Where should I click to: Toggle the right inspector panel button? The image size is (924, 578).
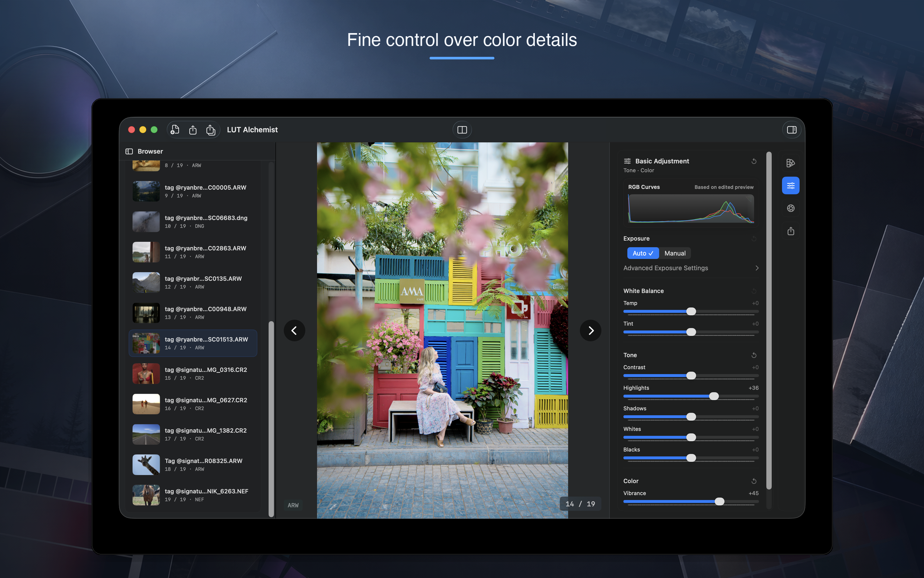791,130
